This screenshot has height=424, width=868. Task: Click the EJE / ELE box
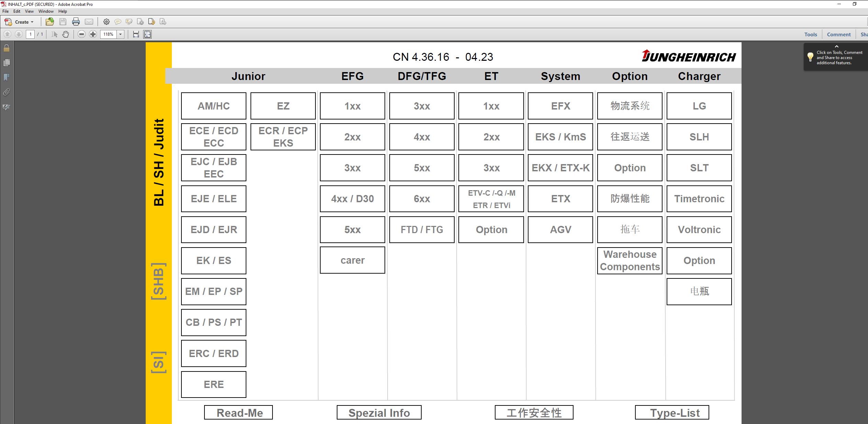point(214,199)
